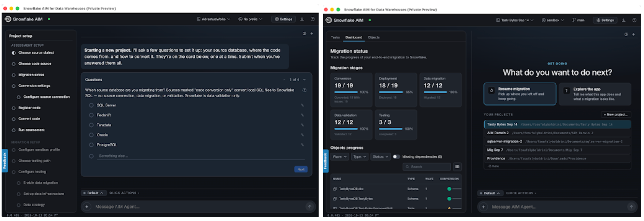Switch to the Objects tab
The image size is (644, 221).
[374, 37]
